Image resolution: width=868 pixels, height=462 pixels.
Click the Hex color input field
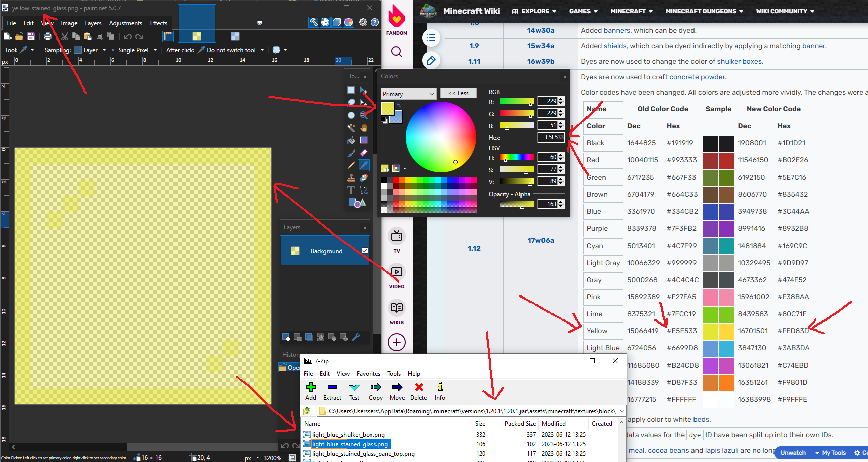551,137
